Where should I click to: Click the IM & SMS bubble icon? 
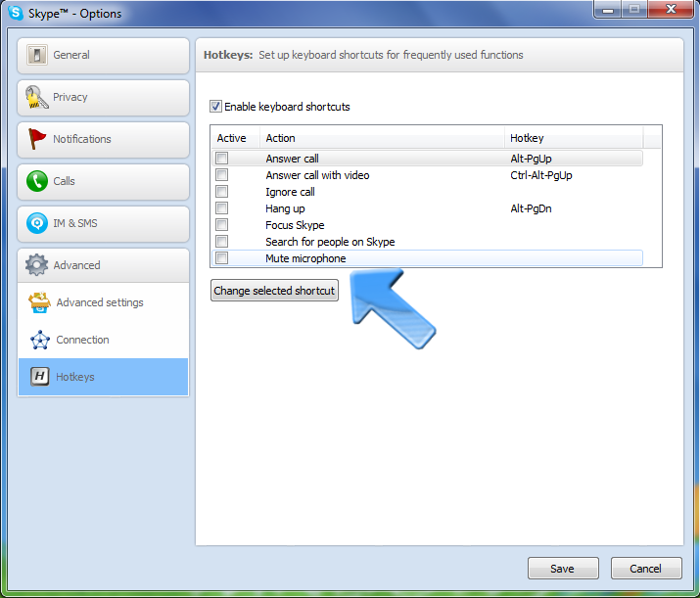[37, 223]
